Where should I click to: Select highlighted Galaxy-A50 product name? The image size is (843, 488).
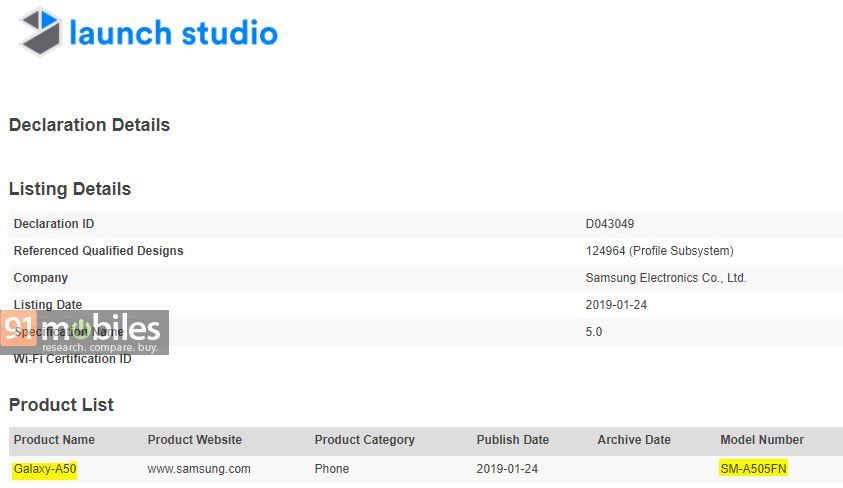click(45, 469)
